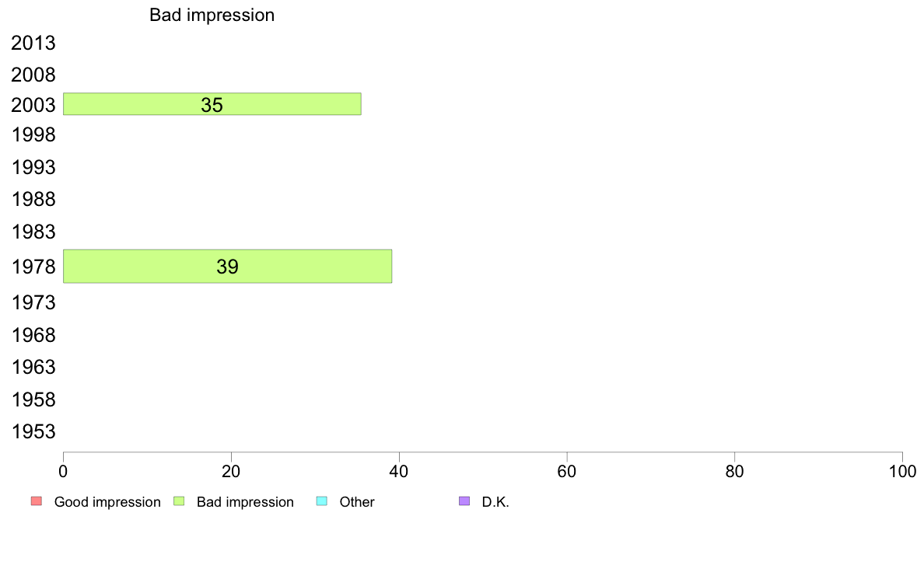Click the 1988 year label
The height and width of the screenshot is (572, 924).
tap(33, 199)
